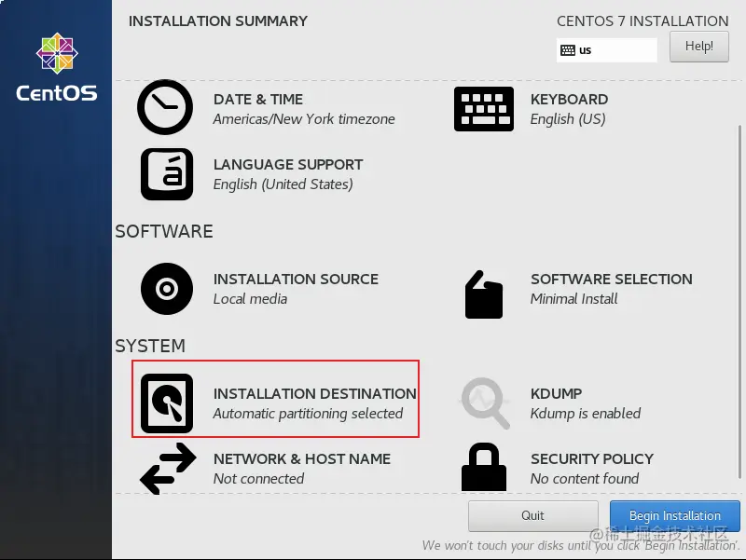746x560 pixels.
Task: Click the vertical scrollbar on right edge
Action: pos(739,302)
